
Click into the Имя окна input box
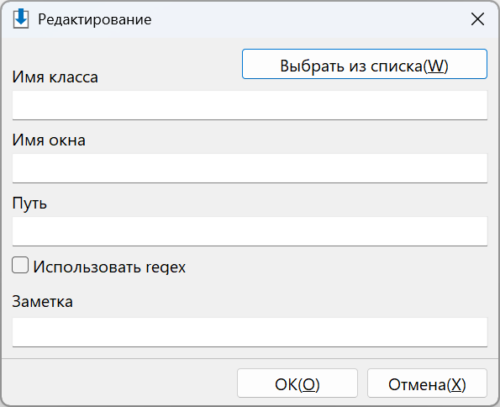(250, 168)
